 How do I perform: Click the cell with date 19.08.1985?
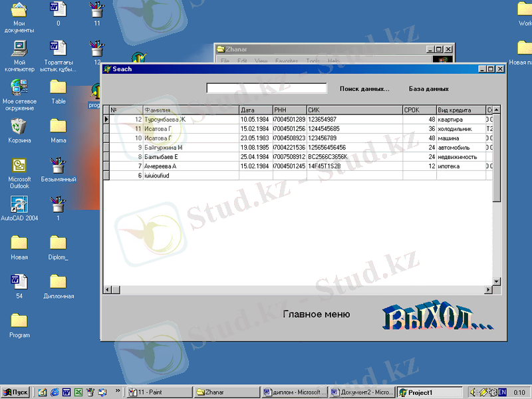[256, 147]
